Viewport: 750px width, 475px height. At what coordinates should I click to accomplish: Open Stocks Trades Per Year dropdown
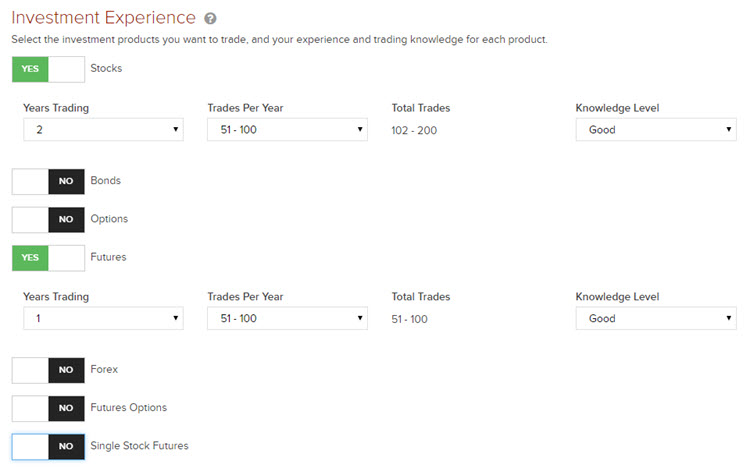(287, 129)
